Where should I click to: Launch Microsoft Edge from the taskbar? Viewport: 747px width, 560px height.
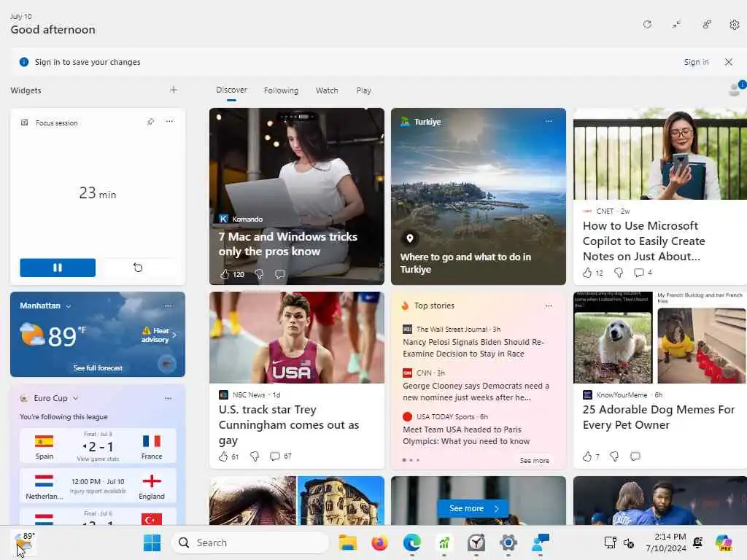click(x=411, y=542)
